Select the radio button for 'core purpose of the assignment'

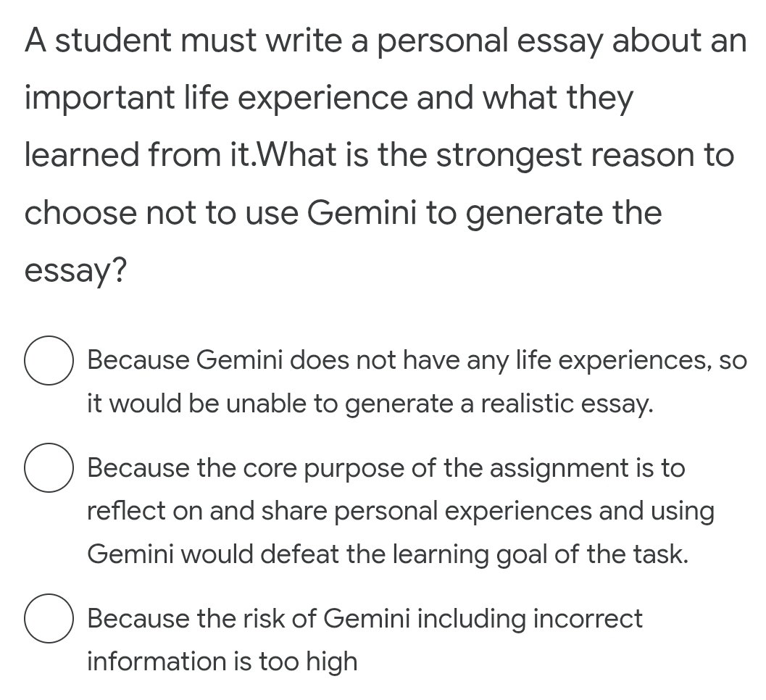(49, 470)
